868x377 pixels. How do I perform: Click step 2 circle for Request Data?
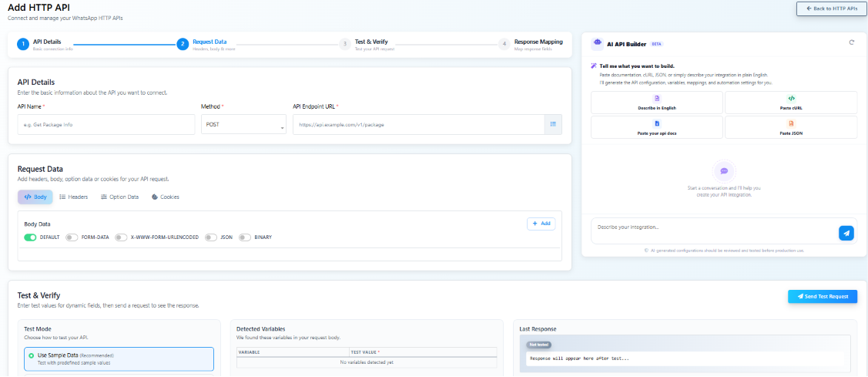(x=183, y=45)
